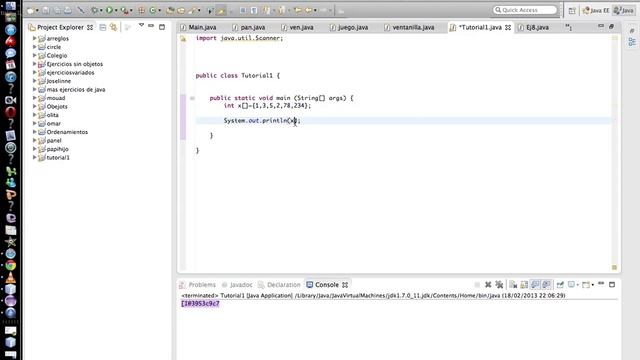The height and width of the screenshot is (360, 640).
Task: Switch to juego.java tab
Action: point(349,27)
